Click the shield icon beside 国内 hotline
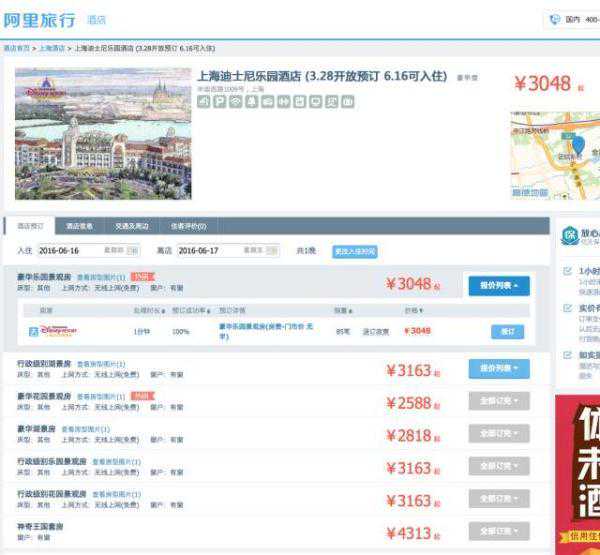 coord(555,19)
